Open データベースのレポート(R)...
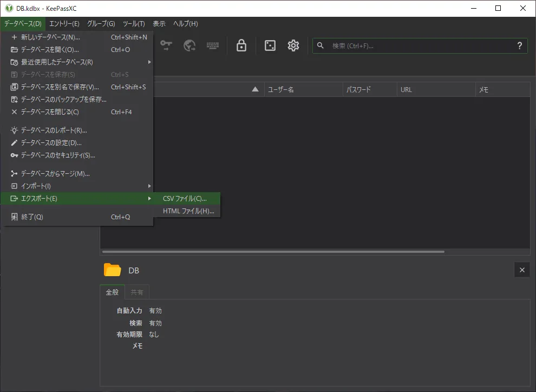 tap(77, 130)
